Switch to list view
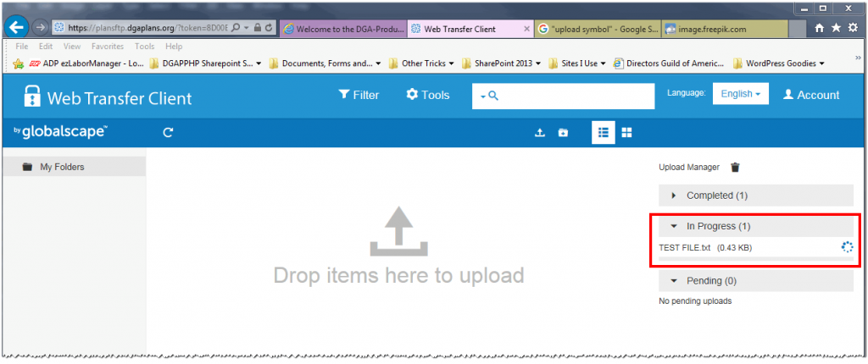This screenshot has height=364, width=868. [x=603, y=133]
